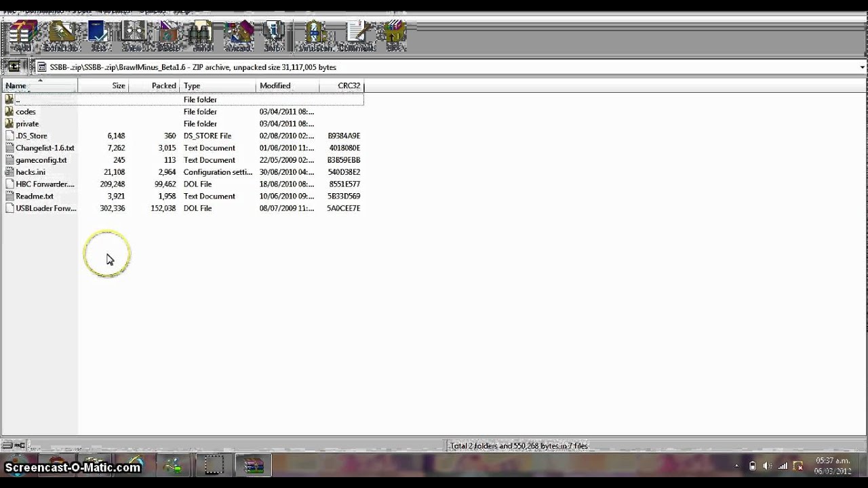
Task: Click the View toolbar icon
Action: (x=133, y=35)
